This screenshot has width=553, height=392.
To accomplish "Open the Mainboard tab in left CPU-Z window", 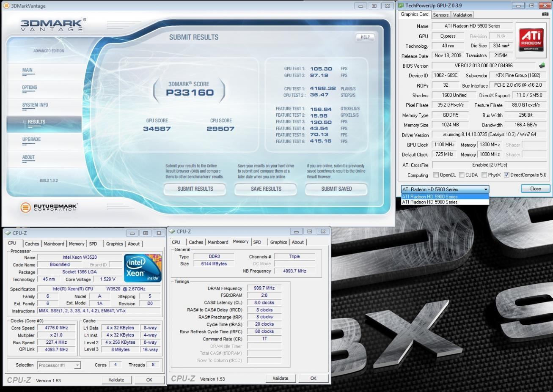I will [x=54, y=244].
